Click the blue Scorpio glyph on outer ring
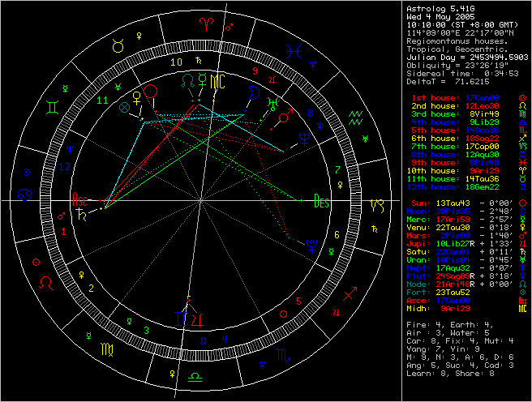The height and width of the screenshot is (402, 532). tap(283, 356)
